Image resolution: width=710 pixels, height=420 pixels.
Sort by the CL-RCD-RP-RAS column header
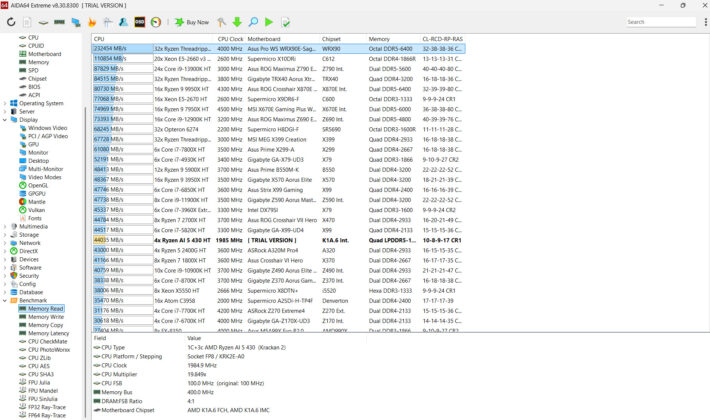point(442,39)
